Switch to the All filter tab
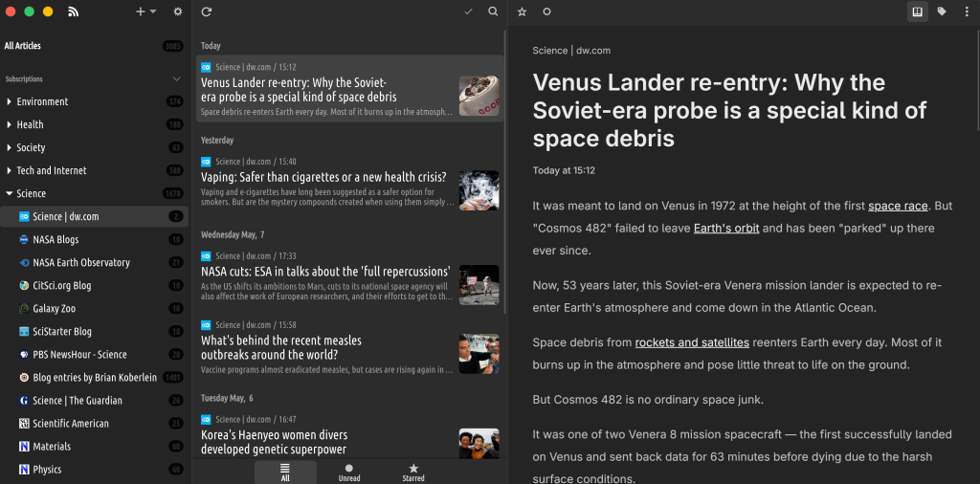 click(x=285, y=473)
